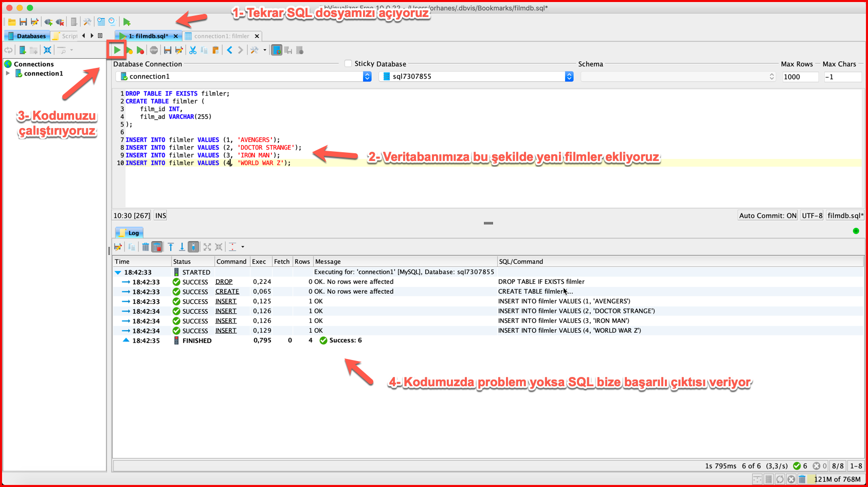The image size is (868, 487).
Task: Jump to bottom of log with down arrow
Action: 182,247
